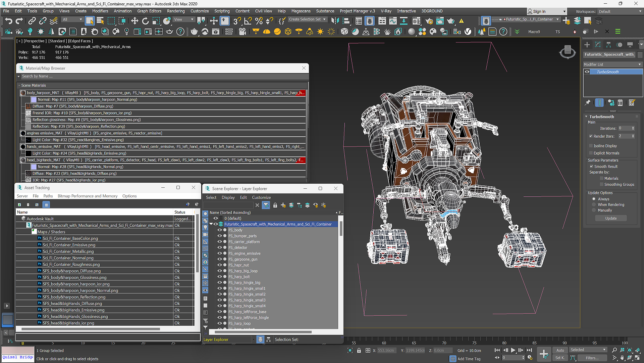Click the Display filter funnel icon
Image resolution: width=644 pixels, height=363 pixels.
(266, 205)
